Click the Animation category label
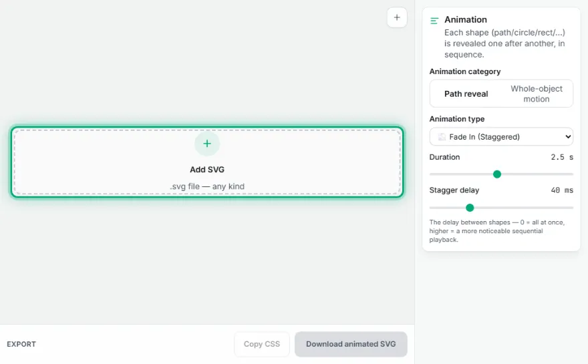Image resolution: width=588 pixels, height=364 pixels. click(x=464, y=71)
